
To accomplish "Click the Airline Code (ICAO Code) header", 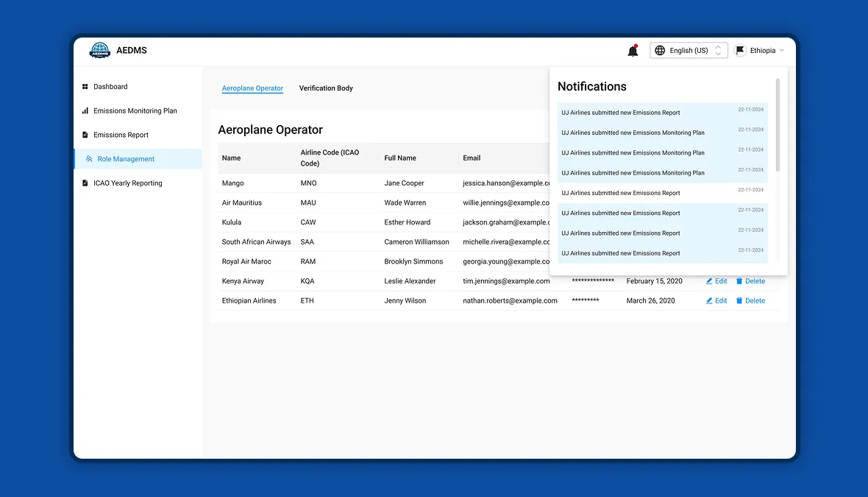I will click(330, 158).
